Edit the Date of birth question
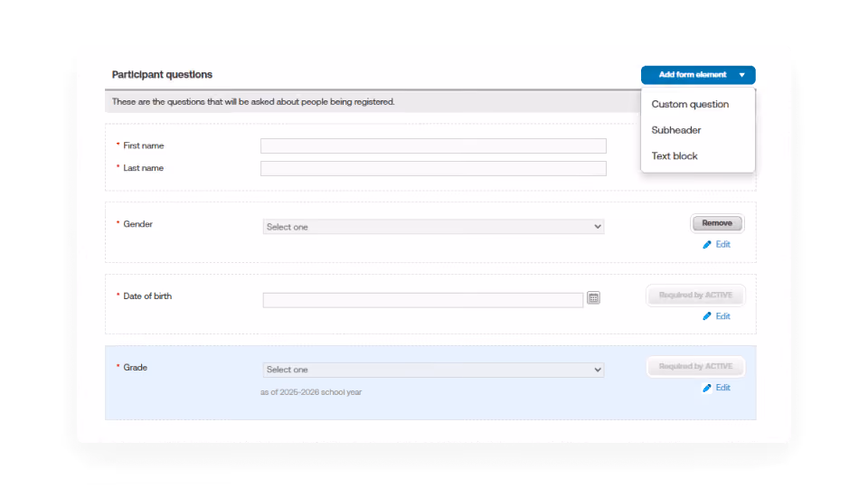This screenshot has width=868, height=488. point(722,316)
